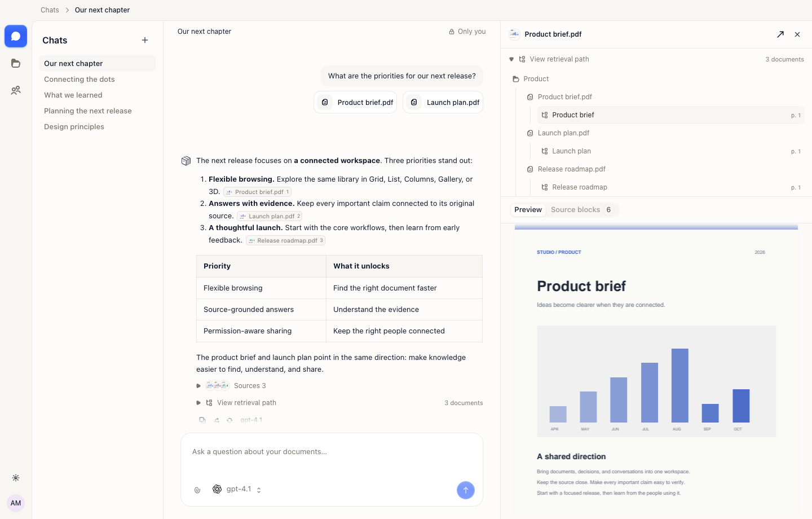
Task: Start a new chat with the plus icon
Action: click(x=145, y=40)
